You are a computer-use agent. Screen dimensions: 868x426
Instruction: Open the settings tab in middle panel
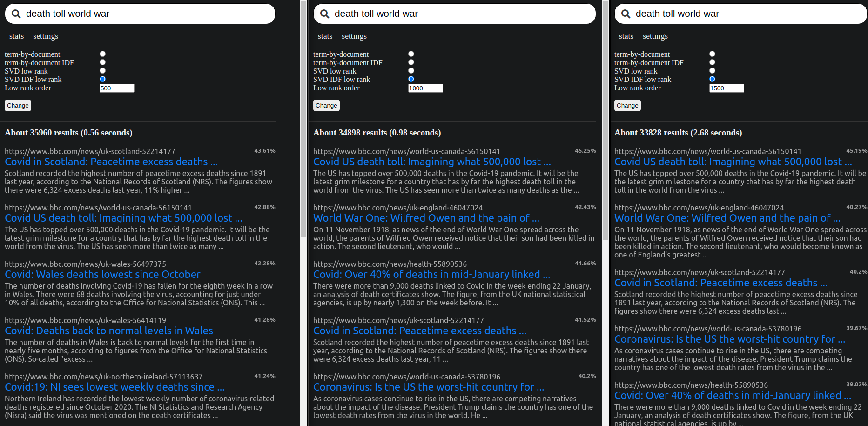pyautogui.click(x=354, y=36)
